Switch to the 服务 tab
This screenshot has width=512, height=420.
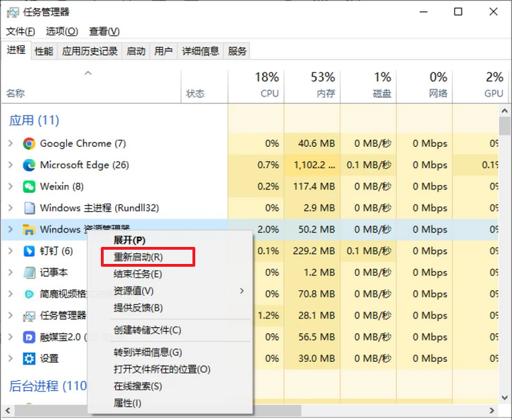(237, 51)
